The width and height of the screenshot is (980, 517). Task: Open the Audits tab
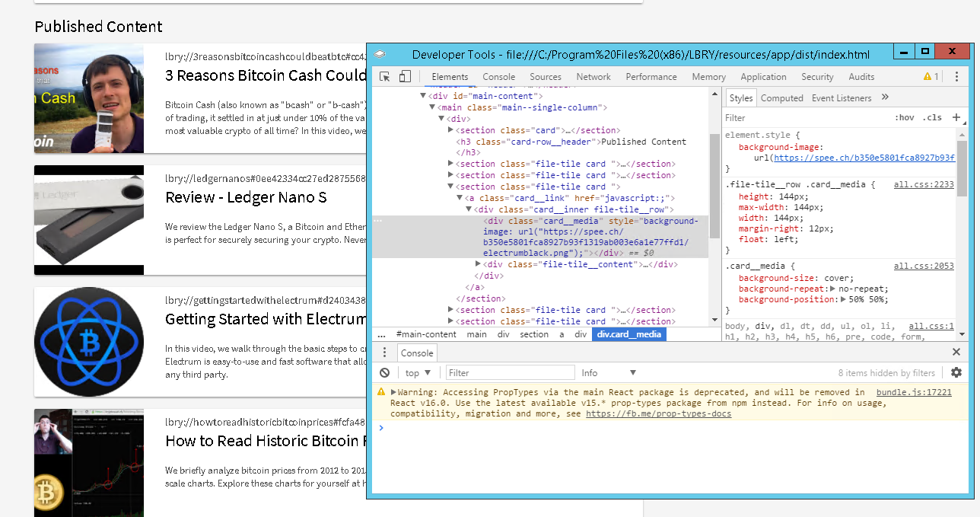tap(861, 77)
